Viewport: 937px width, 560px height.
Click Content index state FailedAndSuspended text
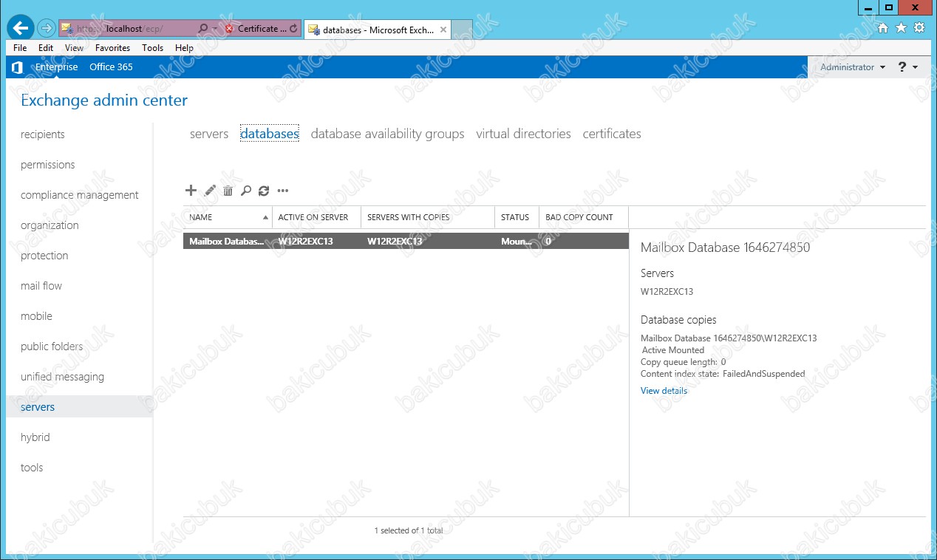tap(723, 374)
